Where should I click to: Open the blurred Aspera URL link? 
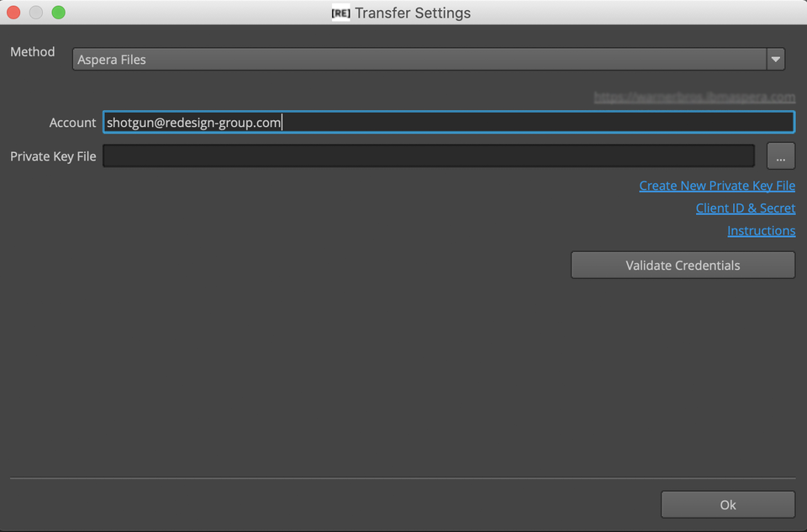click(694, 97)
